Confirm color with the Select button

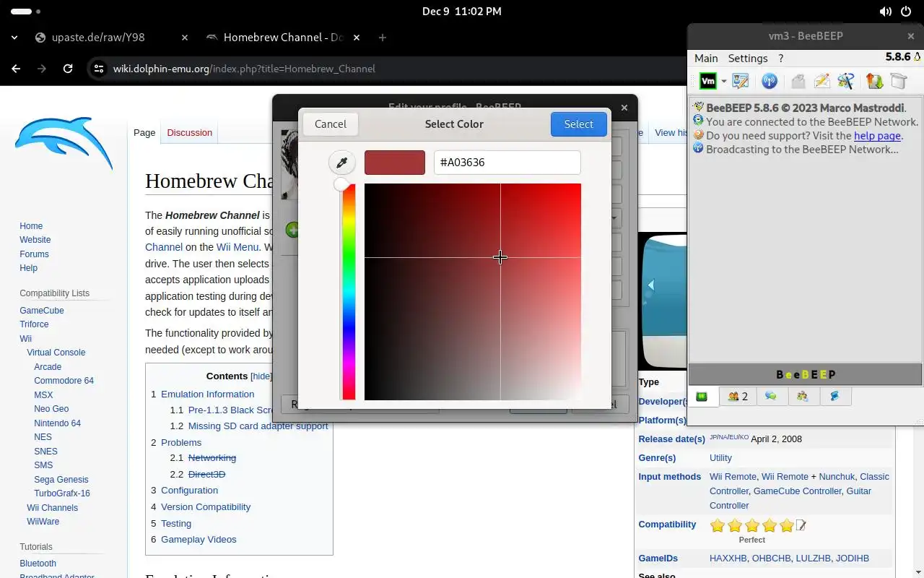point(578,124)
